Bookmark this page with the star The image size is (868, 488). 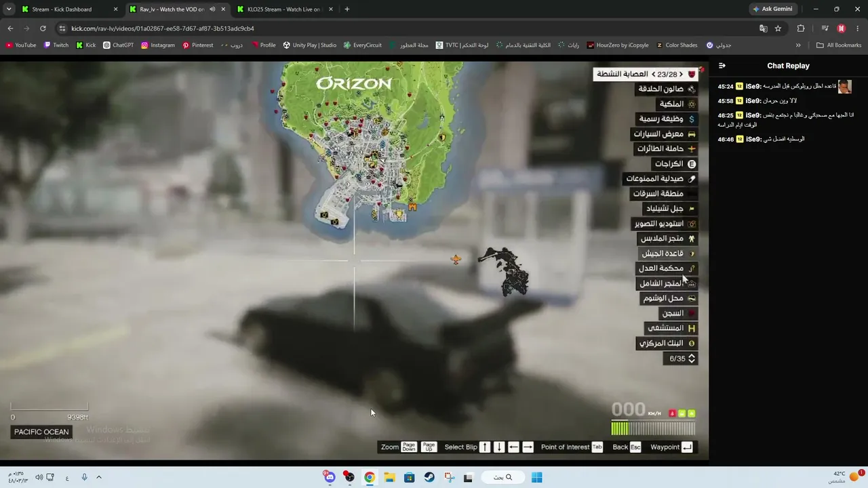click(x=778, y=28)
